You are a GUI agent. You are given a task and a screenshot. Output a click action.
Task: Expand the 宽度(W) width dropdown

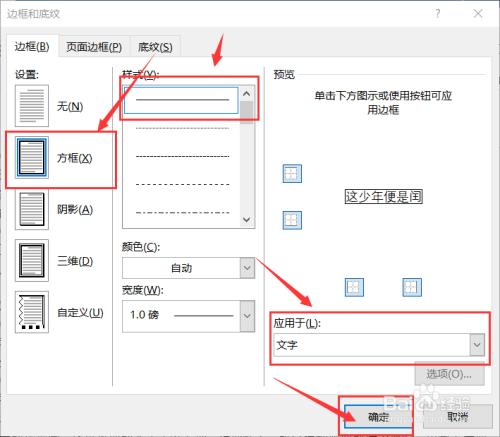click(x=189, y=316)
